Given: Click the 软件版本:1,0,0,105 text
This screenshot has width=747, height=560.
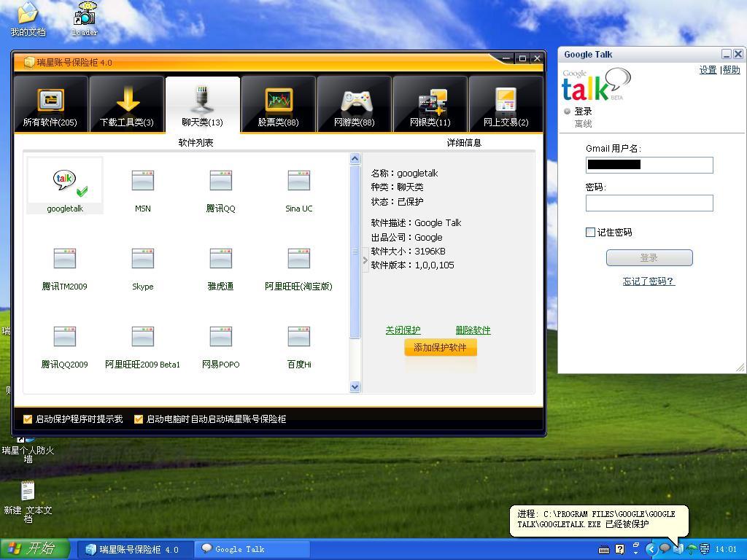Looking at the screenshot, I should click(413, 265).
